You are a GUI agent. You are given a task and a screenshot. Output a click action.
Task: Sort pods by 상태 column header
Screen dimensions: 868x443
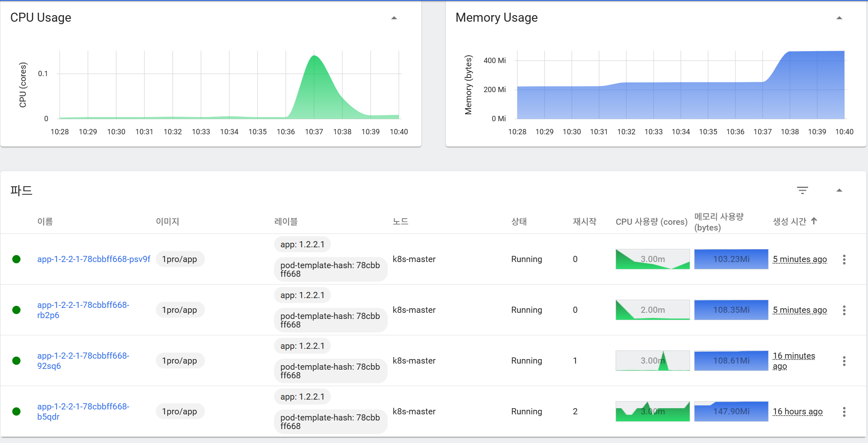pyautogui.click(x=519, y=221)
